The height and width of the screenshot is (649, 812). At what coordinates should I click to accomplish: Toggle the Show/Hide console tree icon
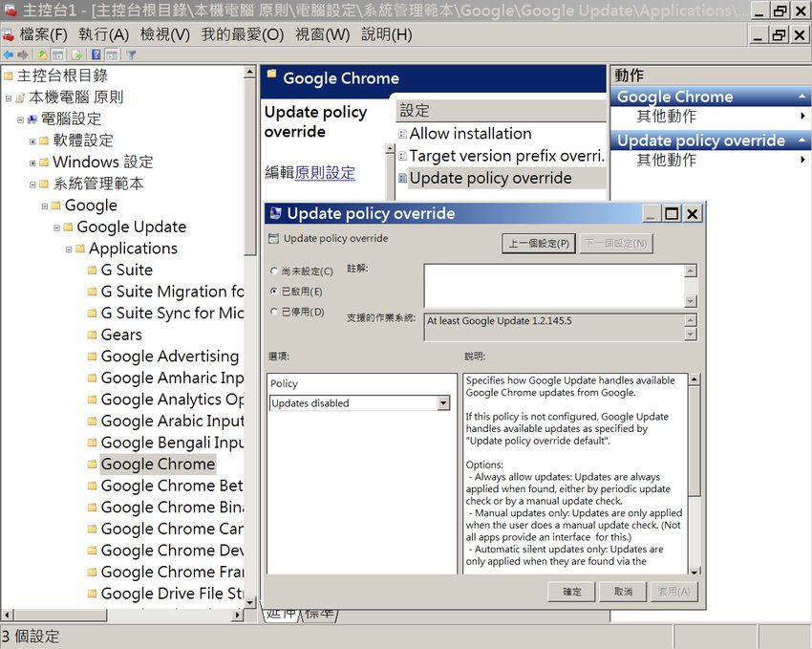(57, 54)
